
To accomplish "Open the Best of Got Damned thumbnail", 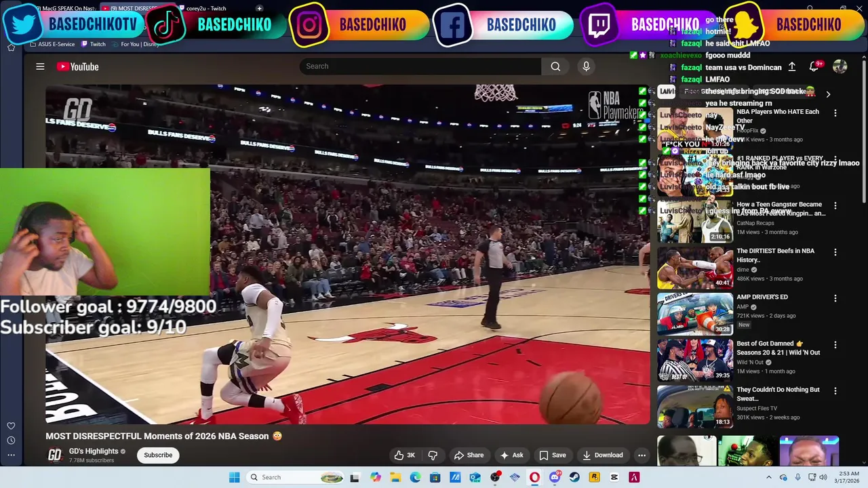I will tap(695, 360).
